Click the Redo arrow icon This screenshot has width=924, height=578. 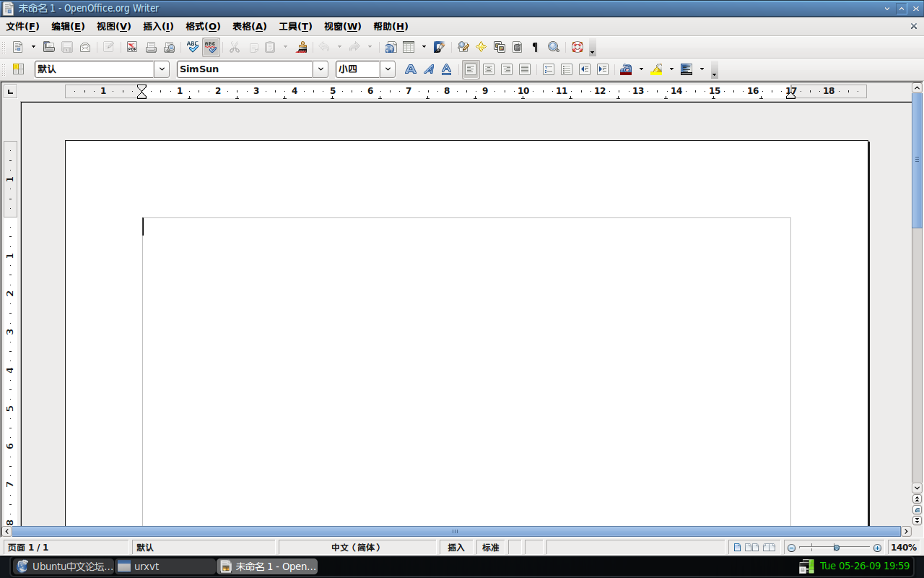(354, 47)
